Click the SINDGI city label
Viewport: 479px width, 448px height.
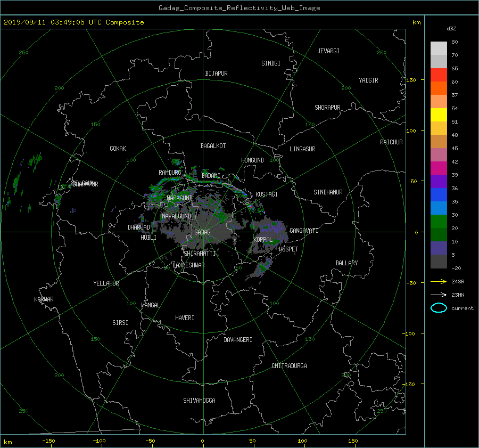(271, 63)
